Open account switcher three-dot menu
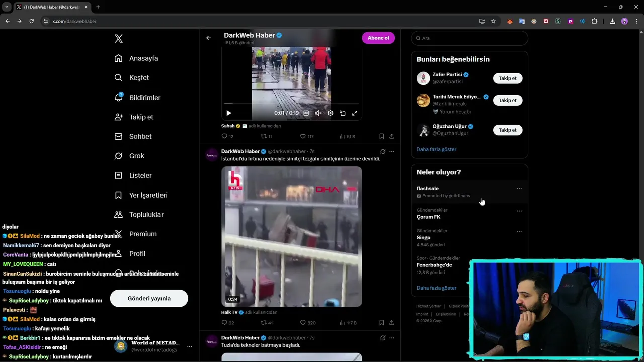This screenshot has width=644, height=362. pos(190,346)
